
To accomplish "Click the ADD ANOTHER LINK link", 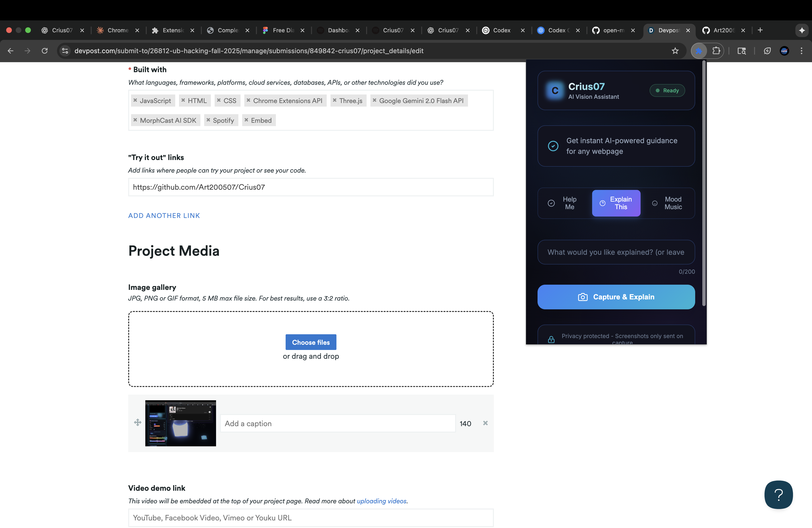I will point(164,216).
